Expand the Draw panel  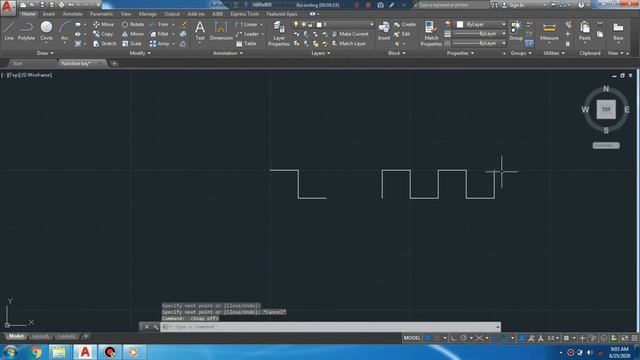(x=45, y=53)
